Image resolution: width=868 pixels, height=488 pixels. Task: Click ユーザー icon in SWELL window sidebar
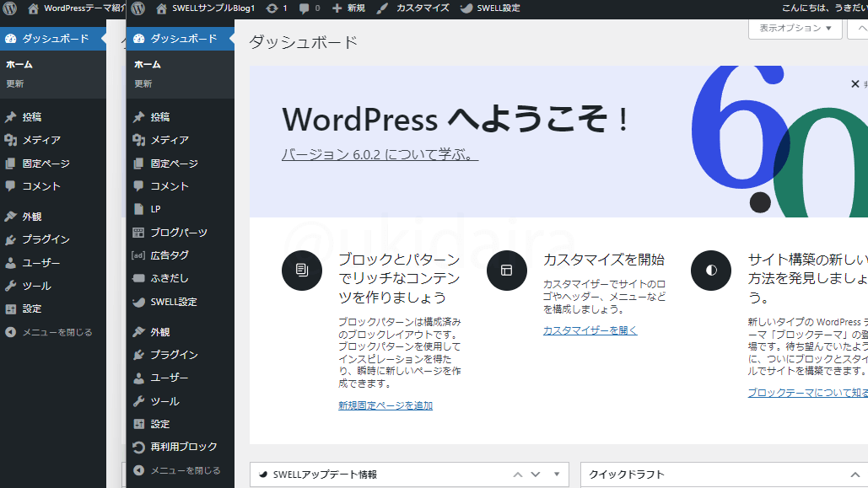138,378
